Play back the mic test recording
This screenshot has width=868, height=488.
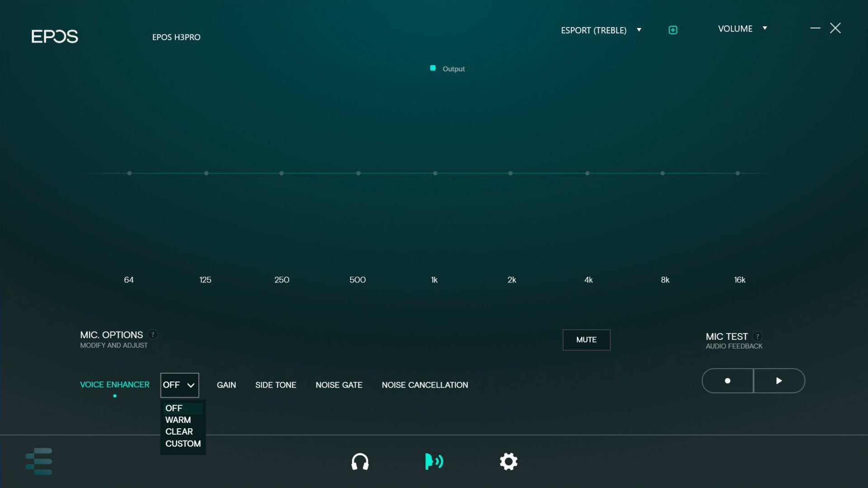tap(779, 380)
